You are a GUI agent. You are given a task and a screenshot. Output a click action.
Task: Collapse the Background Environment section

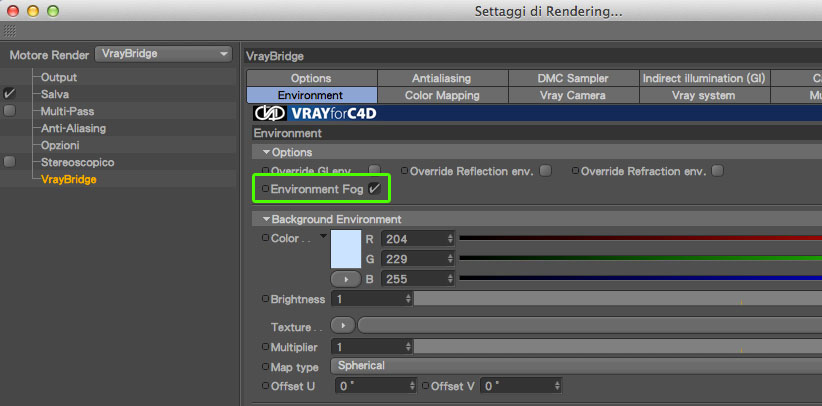click(x=267, y=219)
